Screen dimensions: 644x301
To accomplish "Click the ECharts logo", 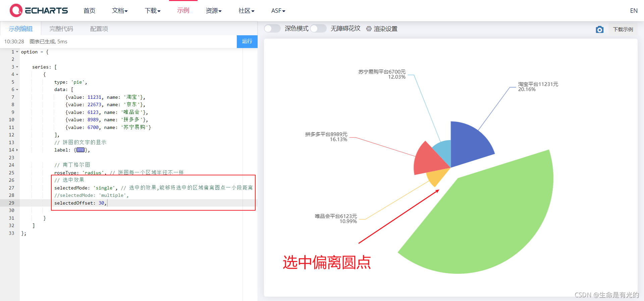I will [x=39, y=10].
